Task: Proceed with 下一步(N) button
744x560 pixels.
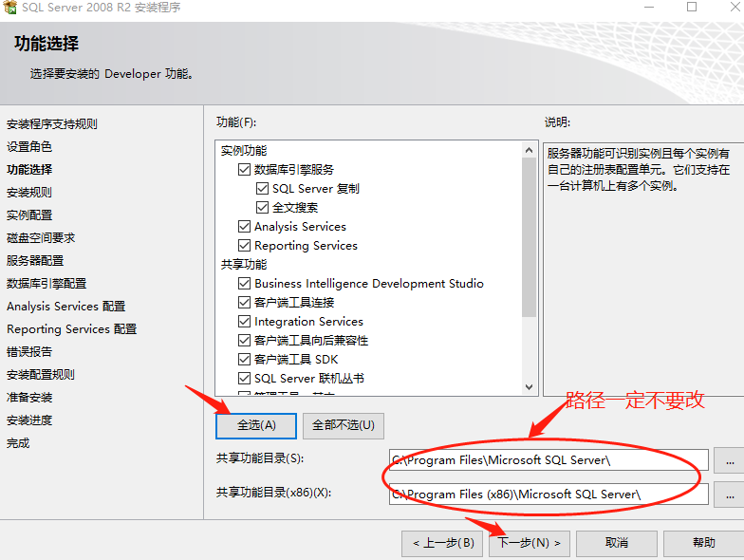Action: [x=530, y=543]
